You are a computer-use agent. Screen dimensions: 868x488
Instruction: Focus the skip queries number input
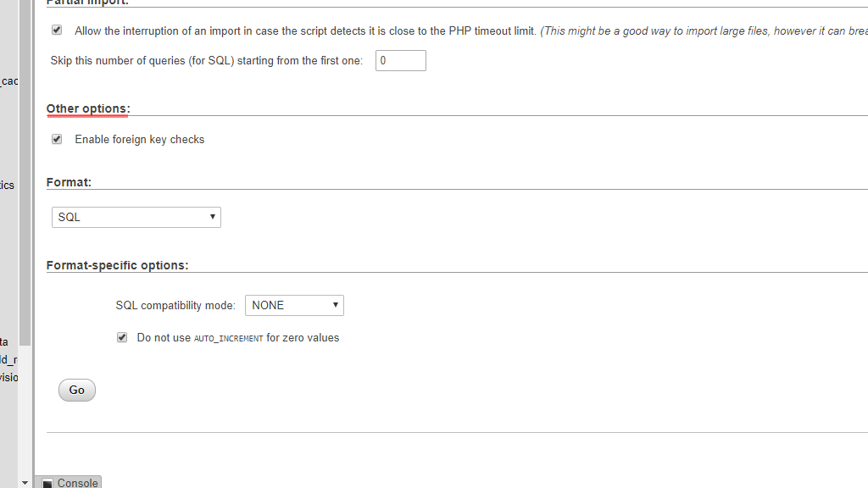click(400, 60)
